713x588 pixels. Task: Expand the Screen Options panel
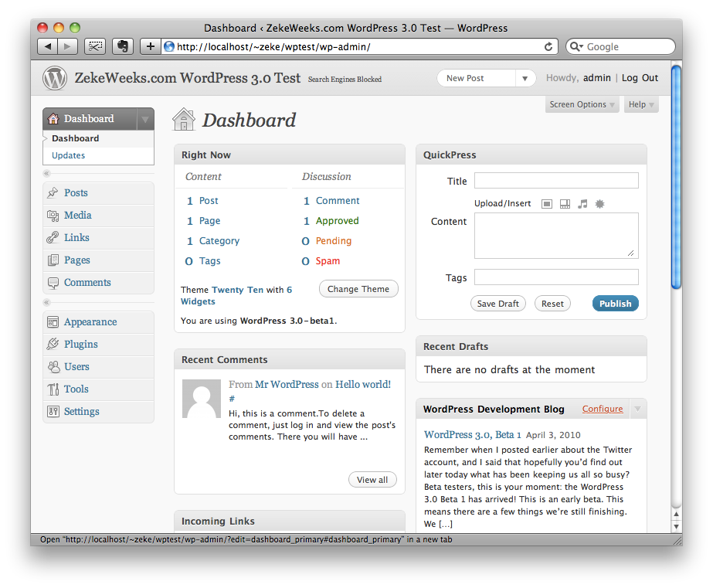pos(582,105)
